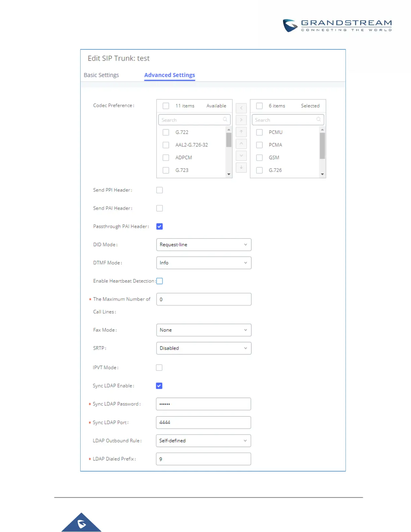The height and width of the screenshot is (532, 411).
Task: Open SRTP dropdown
Action: point(204,348)
